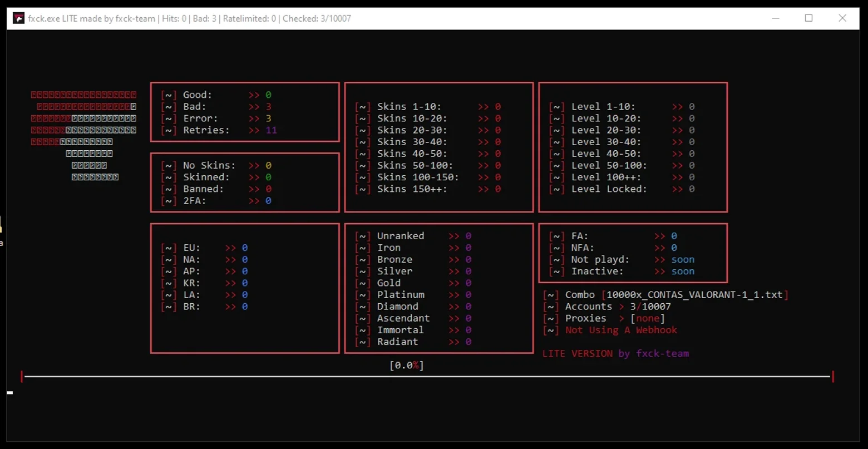Click the "Silver" rank row
Viewport: 868px width, 449px height.
pos(413,272)
